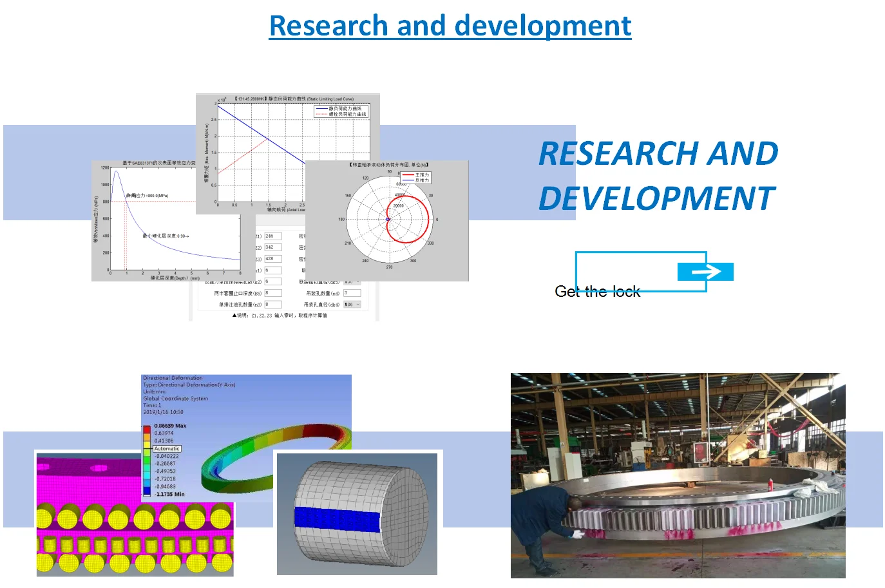Open the gray meshed cylinder roller image

click(357, 514)
